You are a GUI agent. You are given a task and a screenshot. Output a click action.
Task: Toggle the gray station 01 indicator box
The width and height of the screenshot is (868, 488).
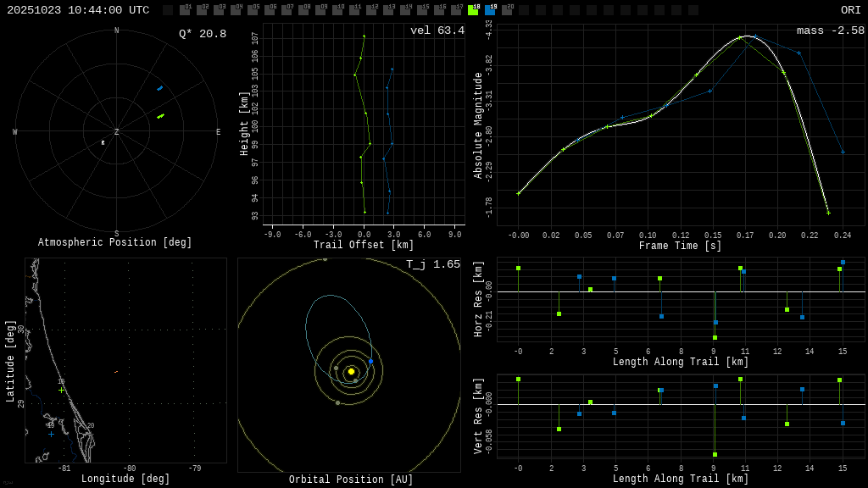(185, 10)
